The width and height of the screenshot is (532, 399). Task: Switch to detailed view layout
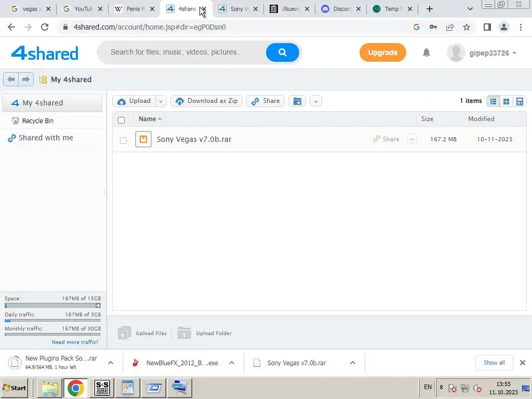[519, 101]
